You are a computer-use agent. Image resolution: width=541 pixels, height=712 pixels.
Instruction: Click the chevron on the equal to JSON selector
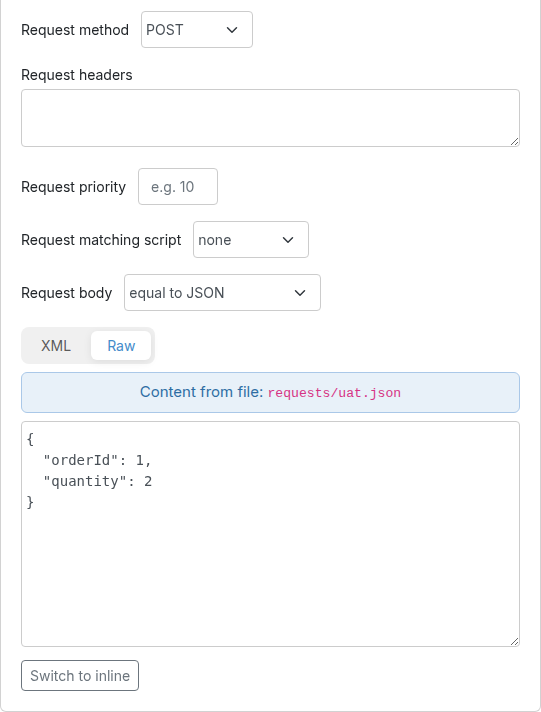click(x=300, y=293)
